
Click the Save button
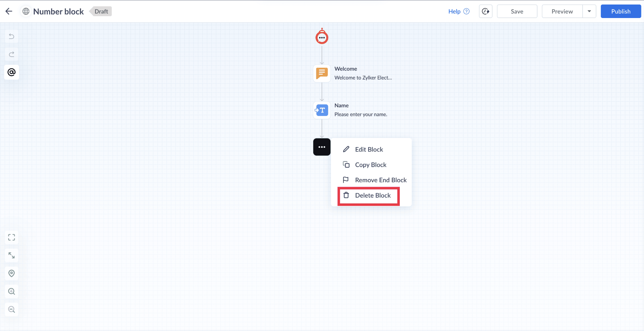[x=517, y=11]
